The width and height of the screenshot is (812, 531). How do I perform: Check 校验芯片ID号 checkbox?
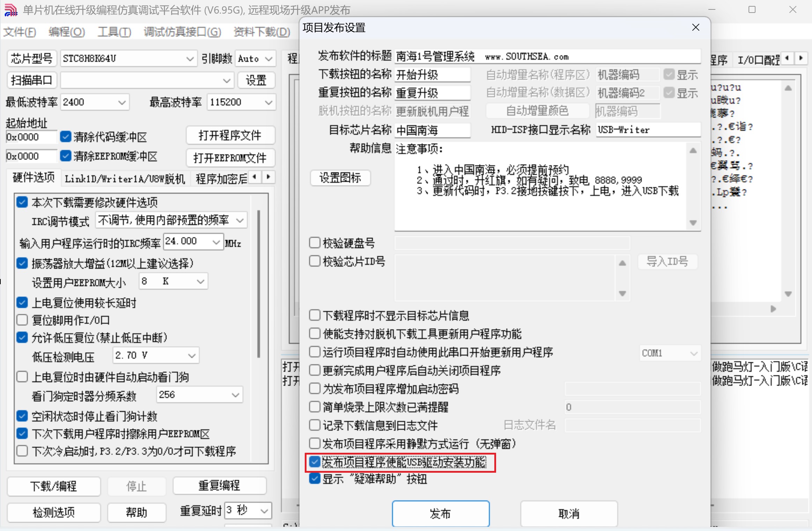point(315,261)
